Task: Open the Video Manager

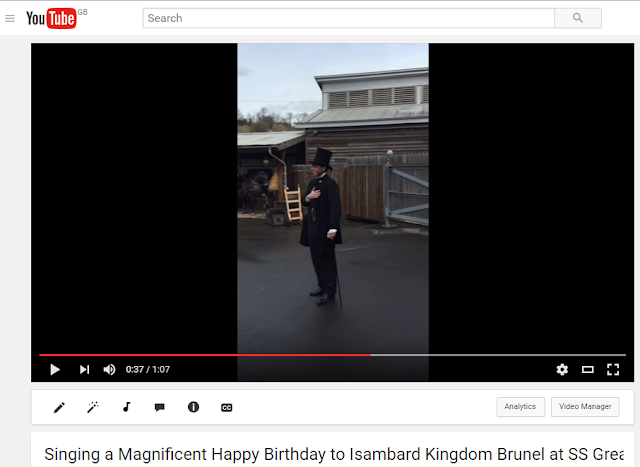Action: [585, 407]
